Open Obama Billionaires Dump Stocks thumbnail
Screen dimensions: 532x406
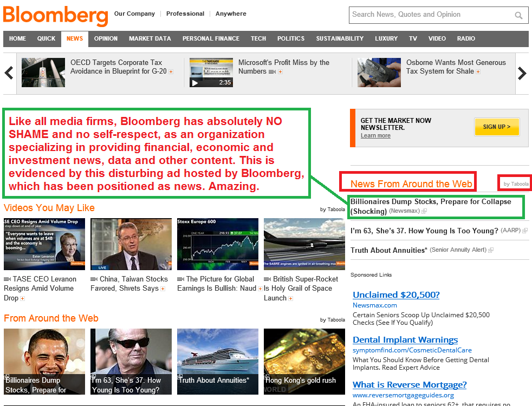(x=44, y=362)
